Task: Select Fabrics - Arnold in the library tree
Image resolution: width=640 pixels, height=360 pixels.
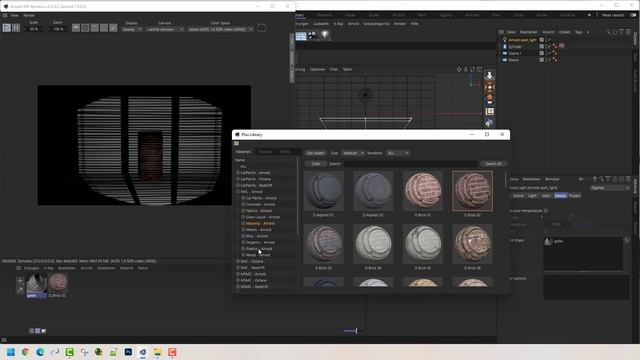Action: [258, 211]
